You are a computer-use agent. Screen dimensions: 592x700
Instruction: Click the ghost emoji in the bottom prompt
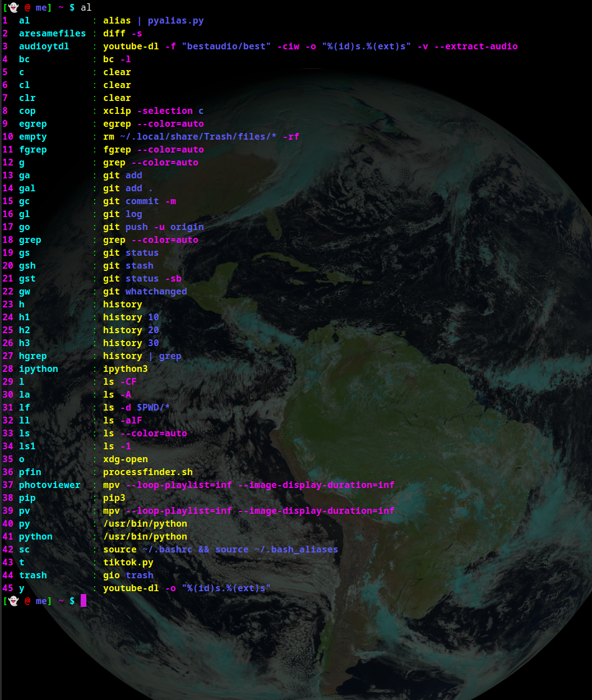[x=13, y=601]
